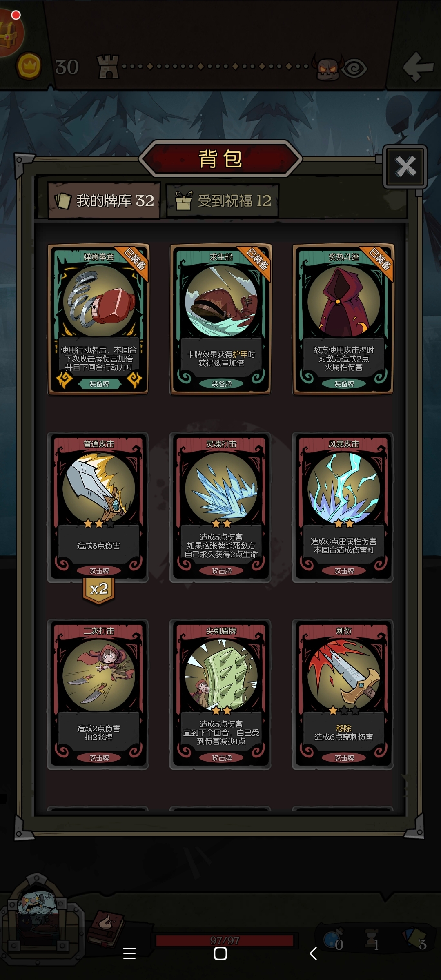
Task: Switch to the 我的牌库 32 tab
Action: pyautogui.click(x=104, y=200)
